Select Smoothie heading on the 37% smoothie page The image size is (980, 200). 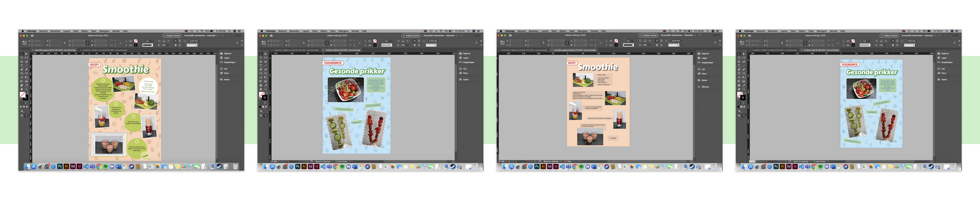(598, 67)
